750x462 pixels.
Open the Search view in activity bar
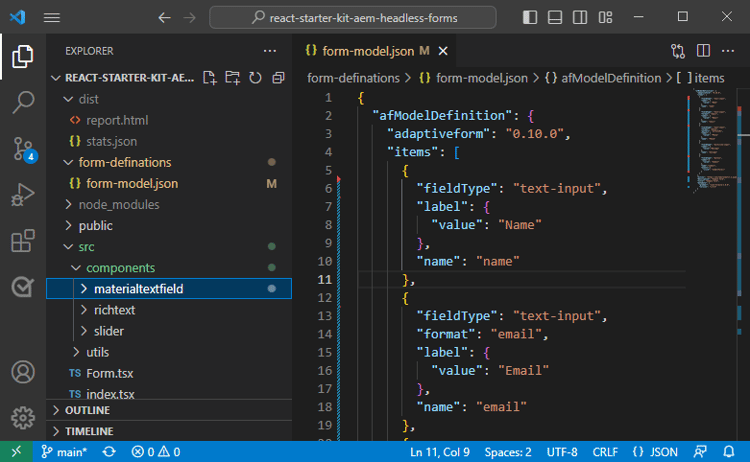(22, 102)
